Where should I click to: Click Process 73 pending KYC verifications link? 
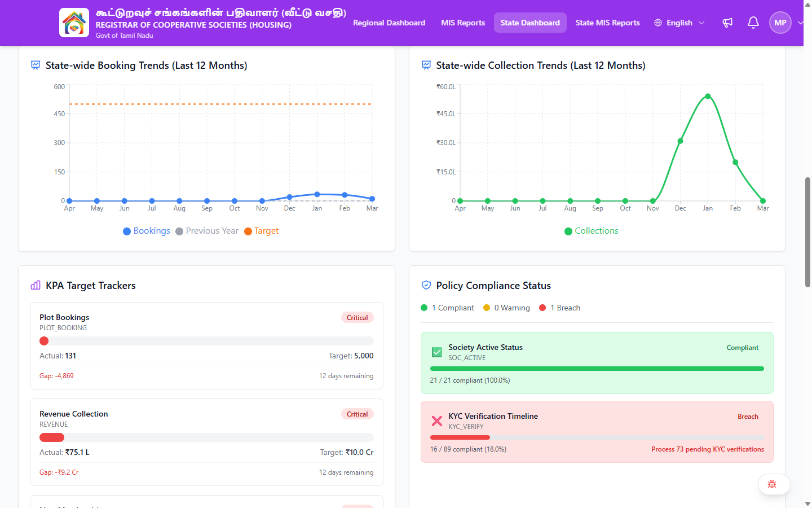(708, 449)
